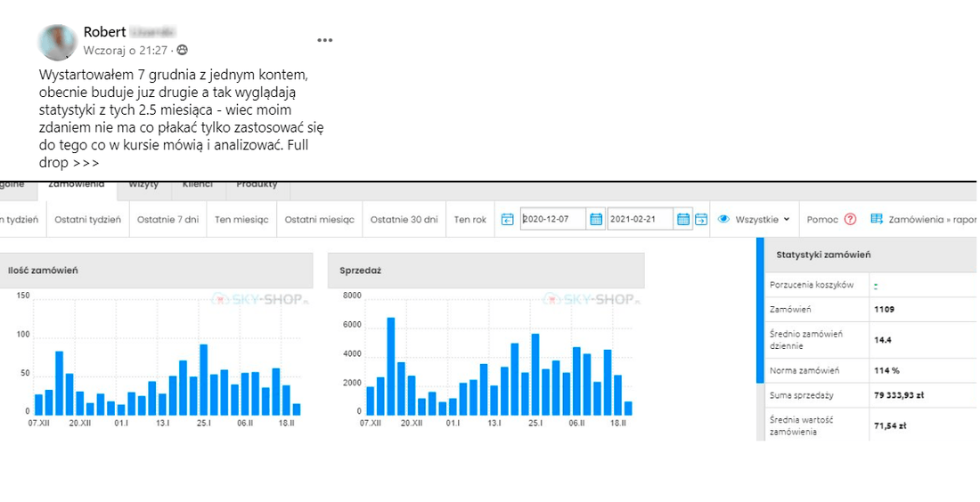
Task: Toggle the eye visibility icon beside Wszystkie
Action: pos(724,219)
